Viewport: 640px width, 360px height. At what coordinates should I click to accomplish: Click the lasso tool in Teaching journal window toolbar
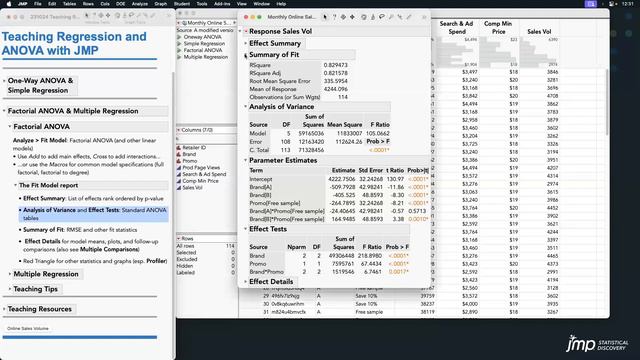pyautogui.click(x=131, y=16)
